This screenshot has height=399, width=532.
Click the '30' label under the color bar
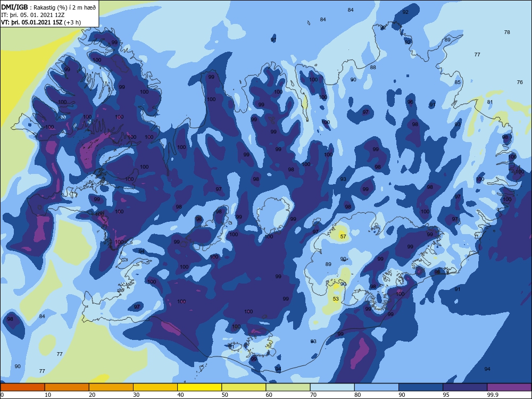tap(136, 395)
